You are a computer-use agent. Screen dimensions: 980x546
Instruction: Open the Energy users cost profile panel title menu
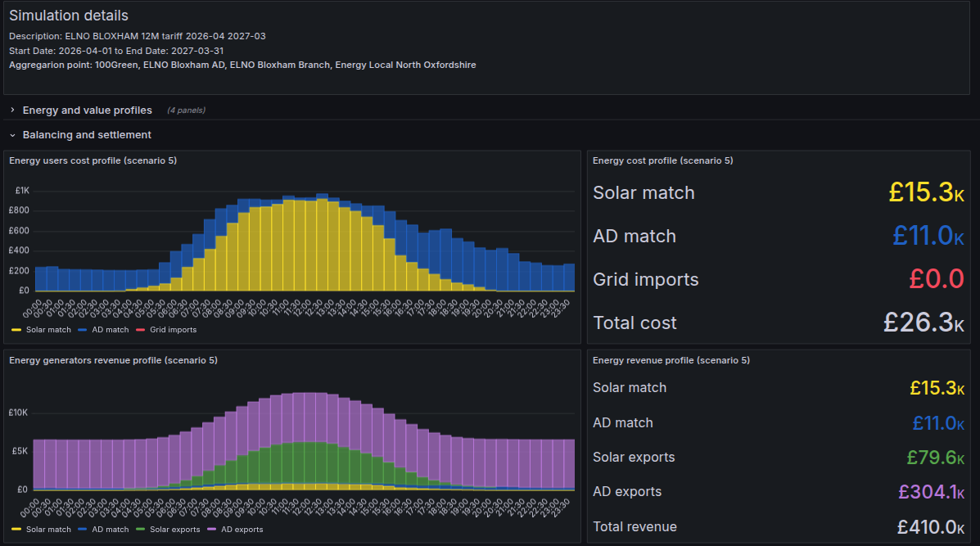(93, 160)
